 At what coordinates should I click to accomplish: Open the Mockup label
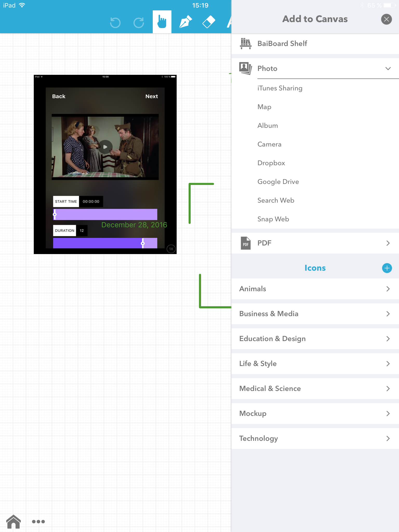pos(253,414)
